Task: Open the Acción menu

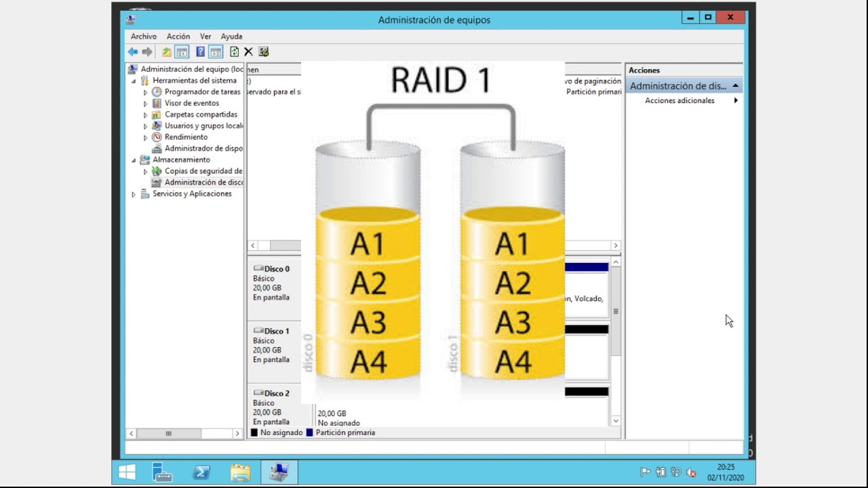Action: [178, 37]
